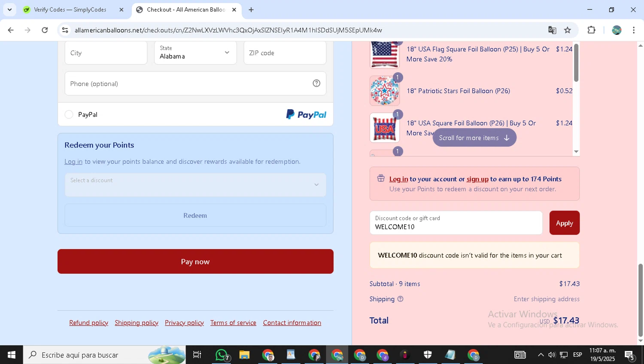Click Log in link under Redeem your Points
644x364 pixels.
pyautogui.click(x=73, y=162)
